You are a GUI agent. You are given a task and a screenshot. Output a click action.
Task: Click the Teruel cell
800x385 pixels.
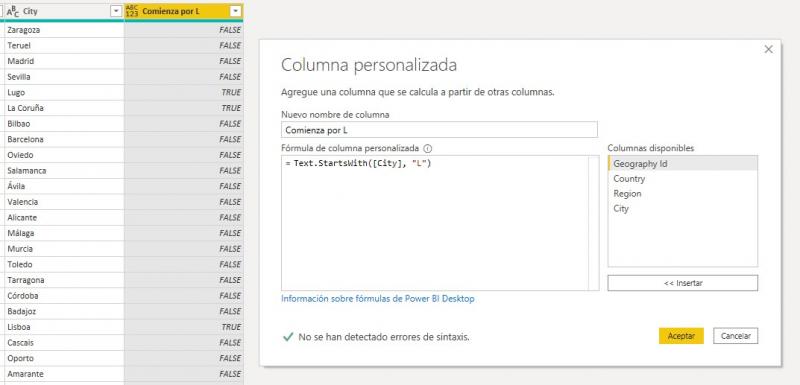click(64, 45)
